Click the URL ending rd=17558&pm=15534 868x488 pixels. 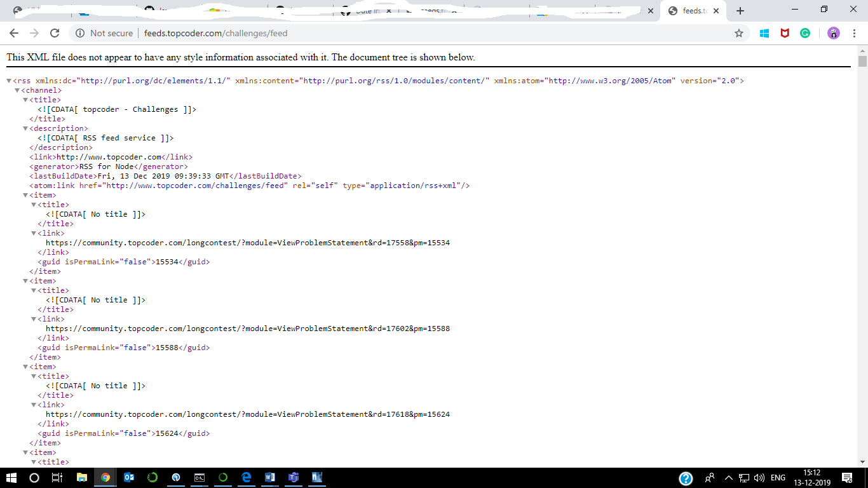point(248,243)
